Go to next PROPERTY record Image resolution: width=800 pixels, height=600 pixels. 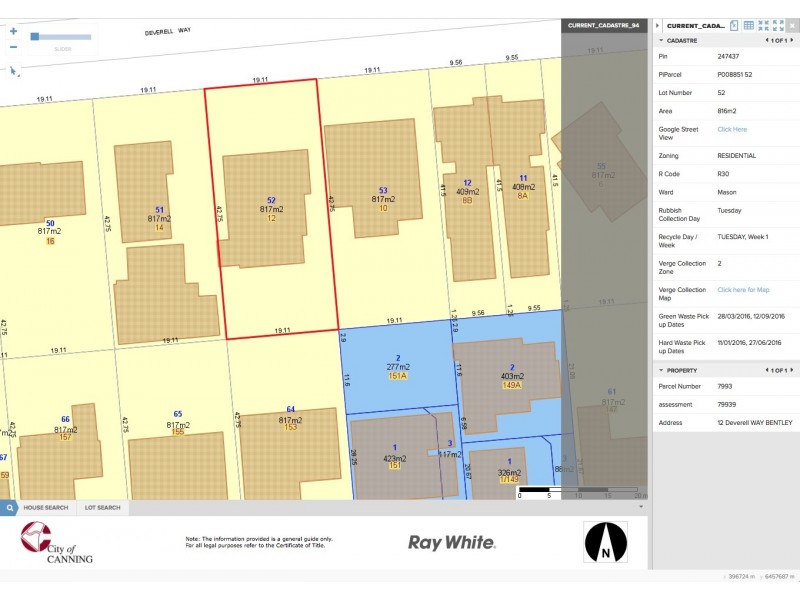tap(792, 370)
